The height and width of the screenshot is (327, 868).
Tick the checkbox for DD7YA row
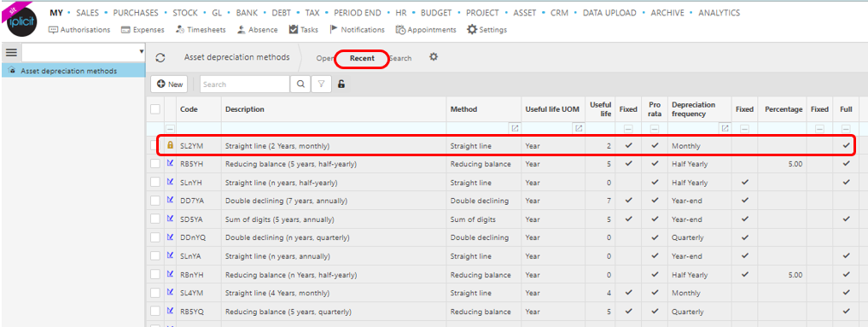click(x=155, y=201)
